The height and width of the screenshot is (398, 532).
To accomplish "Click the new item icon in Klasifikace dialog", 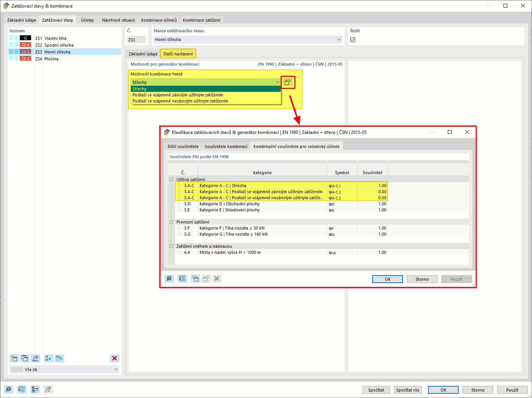I will [195, 279].
